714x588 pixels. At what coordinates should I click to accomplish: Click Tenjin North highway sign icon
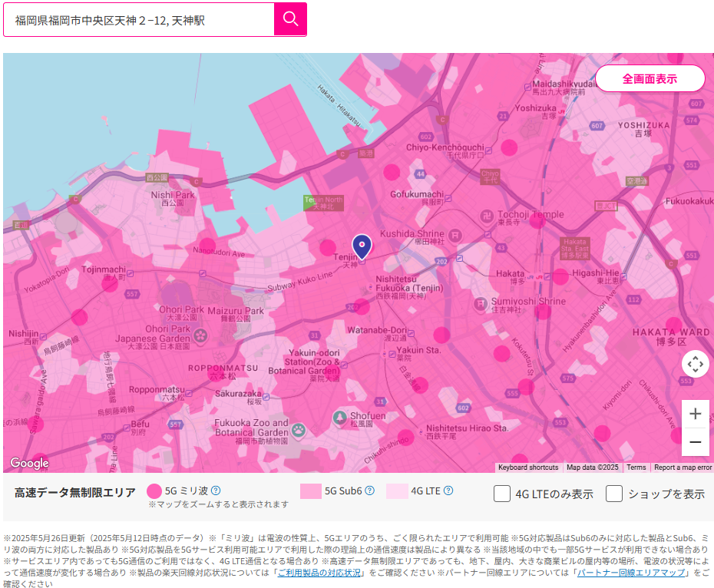point(324,203)
